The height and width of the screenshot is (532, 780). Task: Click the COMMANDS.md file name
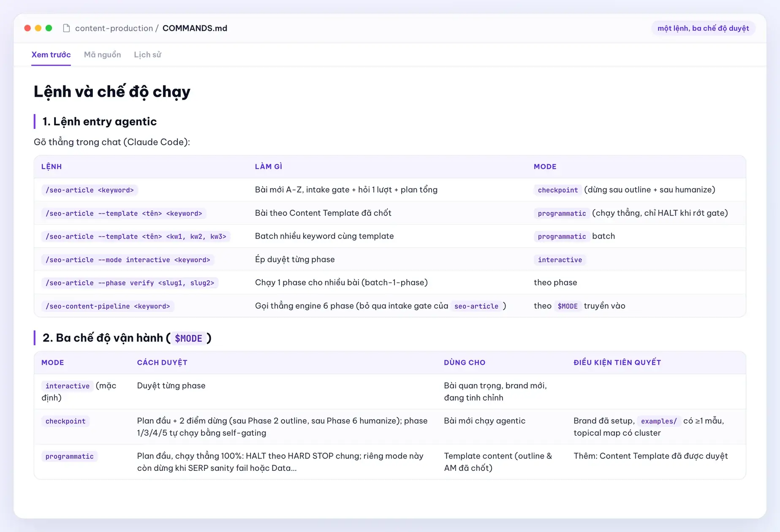tap(195, 28)
